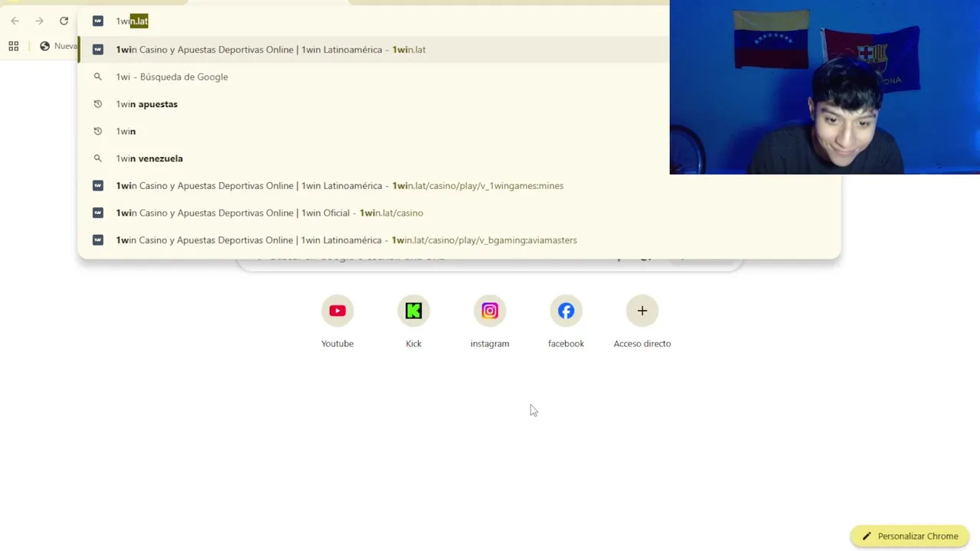The height and width of the screenshot is (551, 980).
Task: Open the Youtube shortcut
Action: 337,321
